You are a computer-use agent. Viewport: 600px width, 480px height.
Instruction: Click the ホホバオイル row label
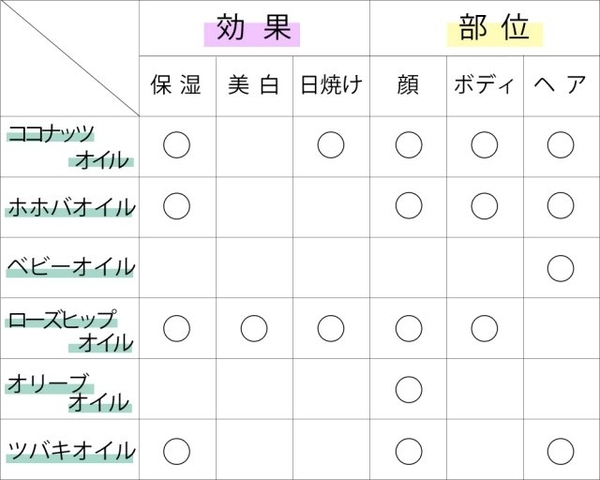[x=70, y=208]
